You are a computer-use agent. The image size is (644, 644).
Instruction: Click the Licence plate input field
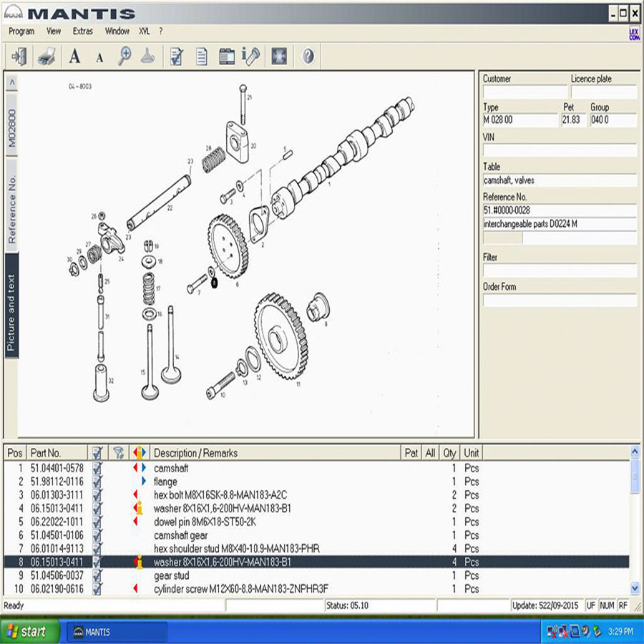coord(603,92)
